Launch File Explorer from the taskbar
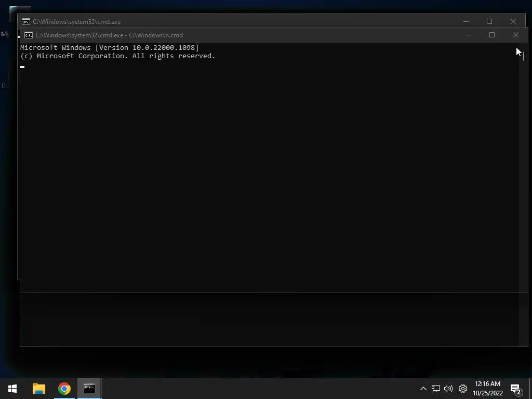The image size is (532, 399). point(38,389)
